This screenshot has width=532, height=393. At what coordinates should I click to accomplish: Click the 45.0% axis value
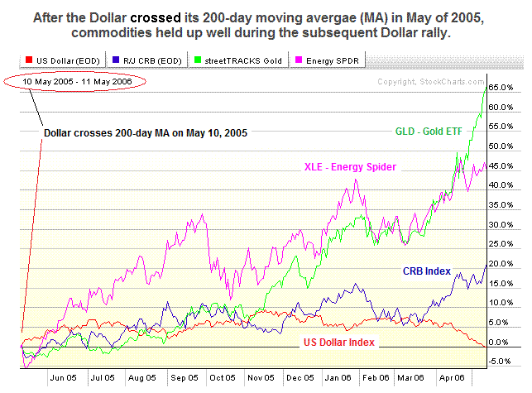[501, 166]
